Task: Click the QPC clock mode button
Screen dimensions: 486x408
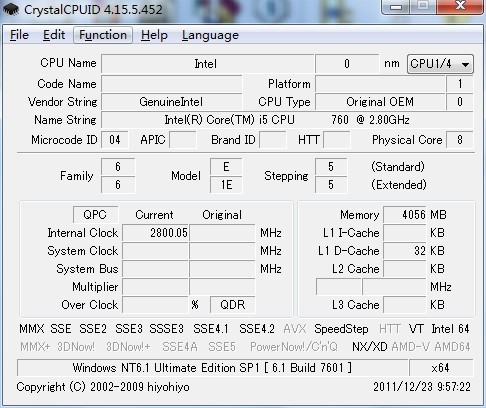Action: pos(95,215)
